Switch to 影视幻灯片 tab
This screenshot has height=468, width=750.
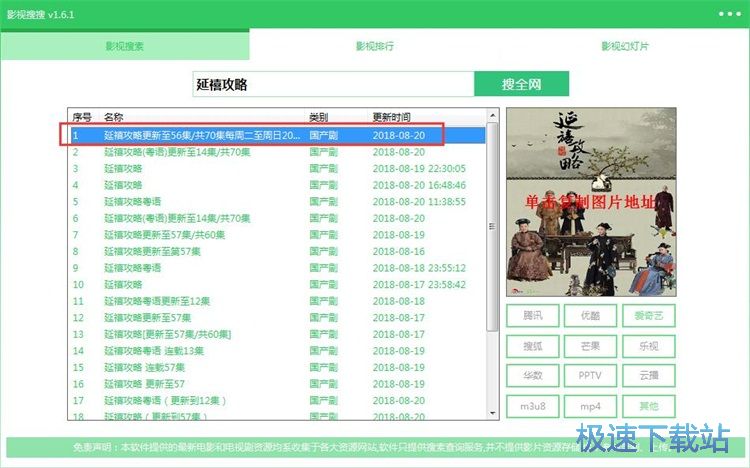[624, 46]
